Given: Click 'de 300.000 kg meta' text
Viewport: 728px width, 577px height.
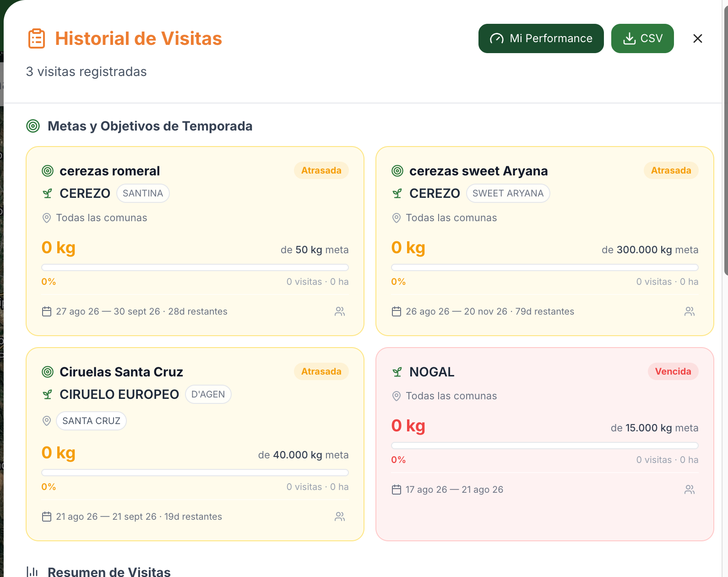Looking at the screenshot, I should click(650, 250).
